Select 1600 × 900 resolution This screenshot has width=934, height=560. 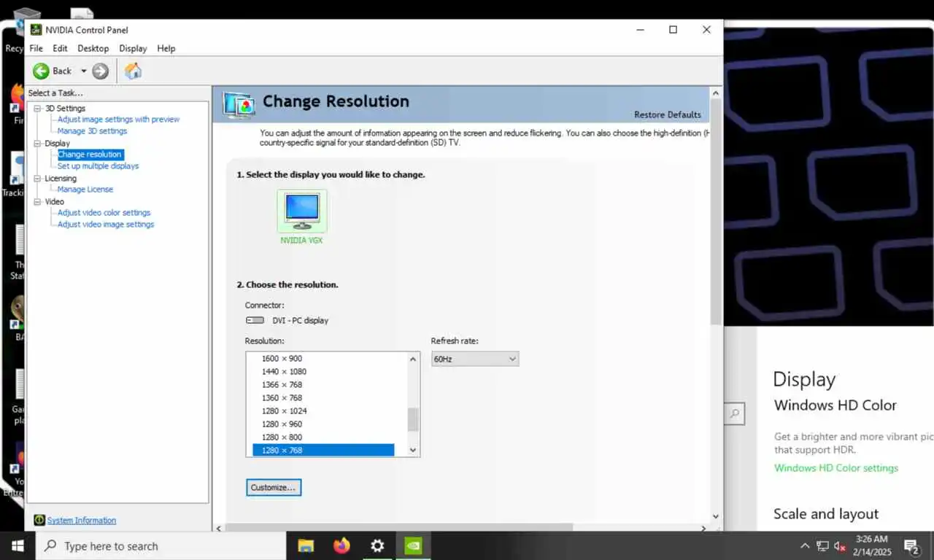(282, 359)
